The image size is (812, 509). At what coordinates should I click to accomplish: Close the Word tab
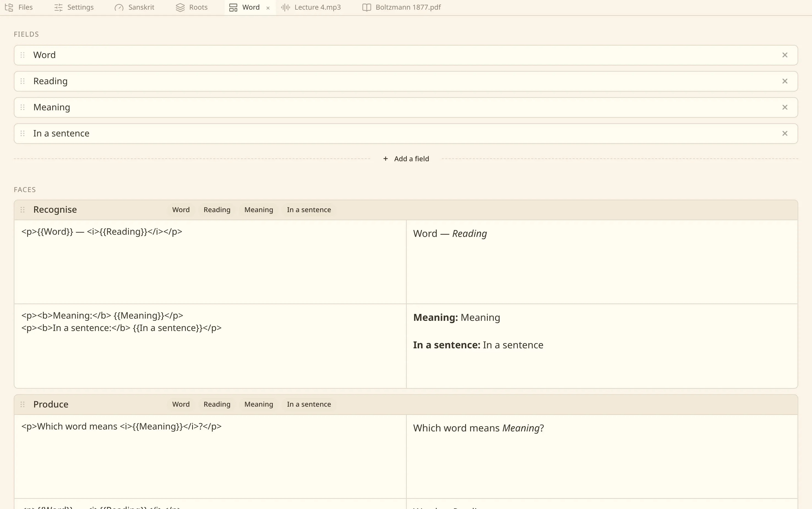(x=268, y=8)
